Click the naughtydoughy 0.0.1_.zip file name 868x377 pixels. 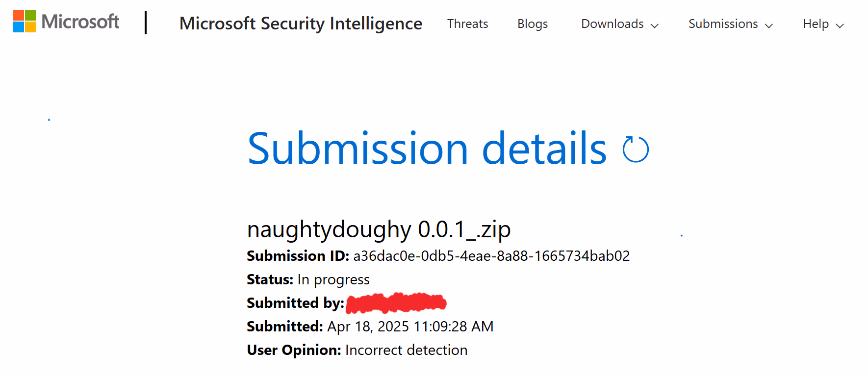click(379, 229)
